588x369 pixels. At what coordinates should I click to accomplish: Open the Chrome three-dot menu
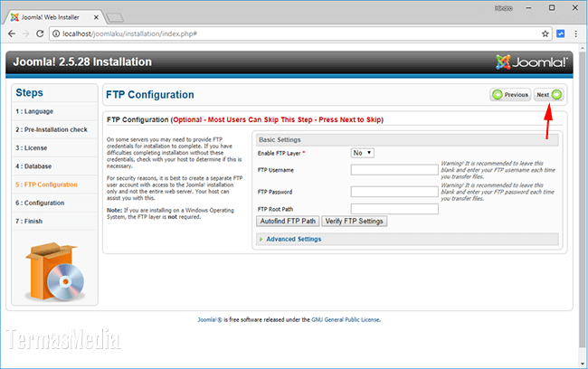tap(576, 33)
